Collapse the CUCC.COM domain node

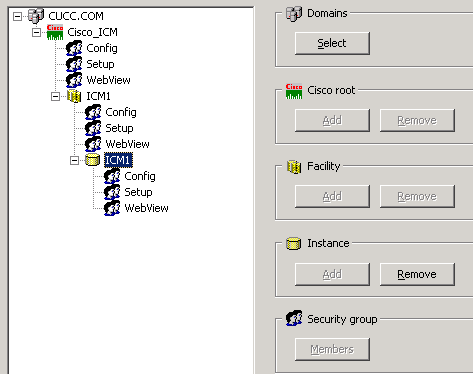[17, 16]
